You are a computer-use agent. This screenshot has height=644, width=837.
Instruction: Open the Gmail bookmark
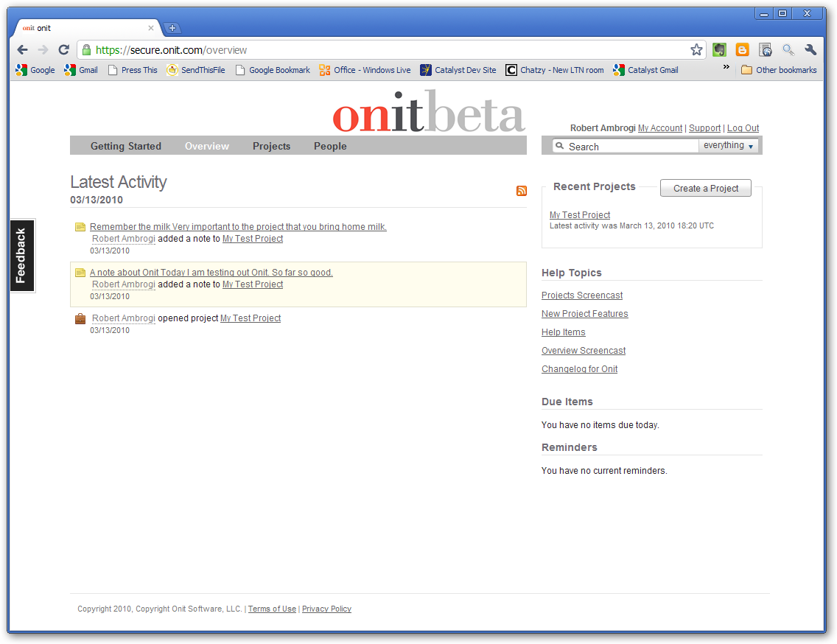click(x=81, y=70)
